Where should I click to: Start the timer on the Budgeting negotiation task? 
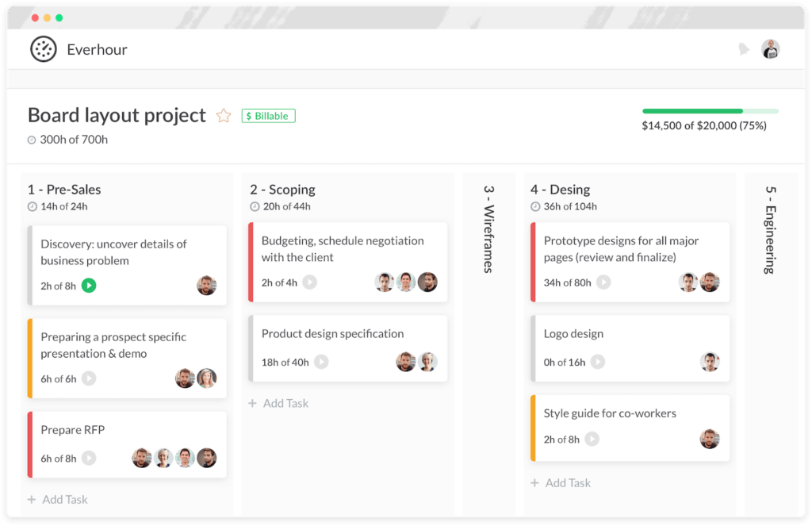point(309,282)
